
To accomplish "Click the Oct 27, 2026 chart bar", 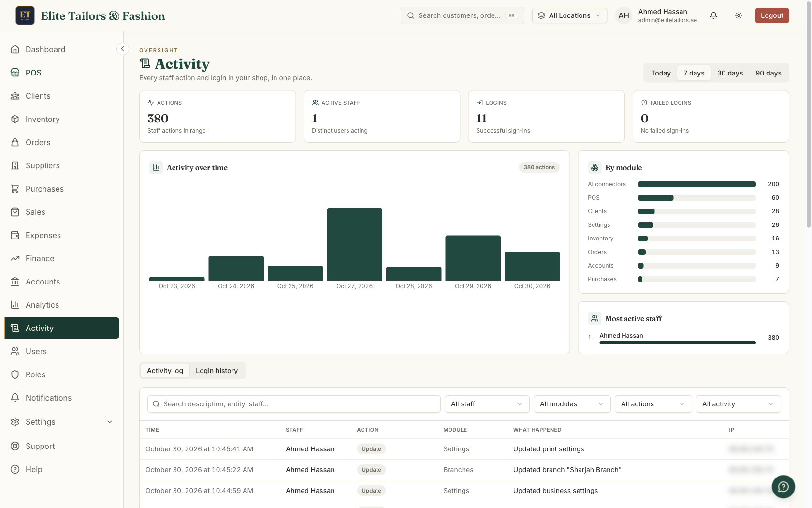I will click(x=354, y=244).
